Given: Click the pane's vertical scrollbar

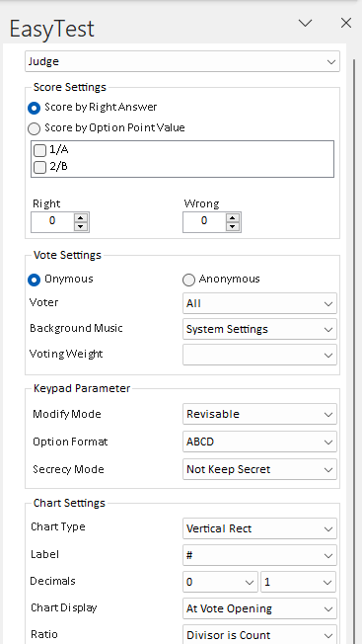Looking at the screenshot, I should [x=354, y=352].
